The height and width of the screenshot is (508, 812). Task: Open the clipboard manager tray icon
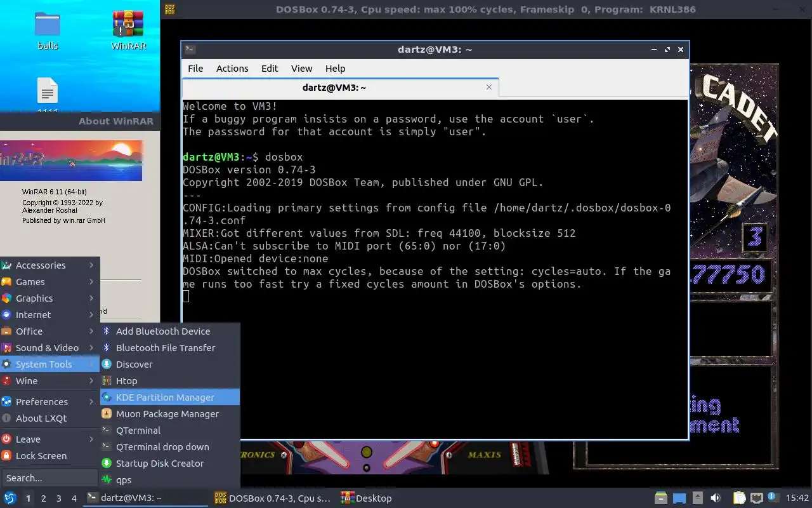coord(739,498)
